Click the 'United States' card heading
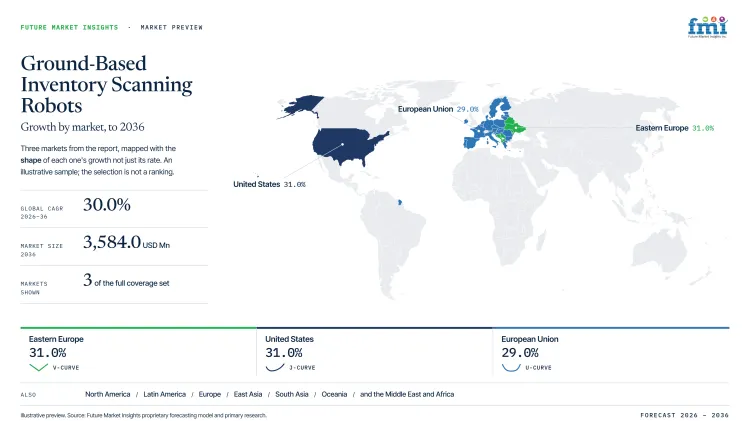Viewport: 750px width, 421px height. pos(289,339)
